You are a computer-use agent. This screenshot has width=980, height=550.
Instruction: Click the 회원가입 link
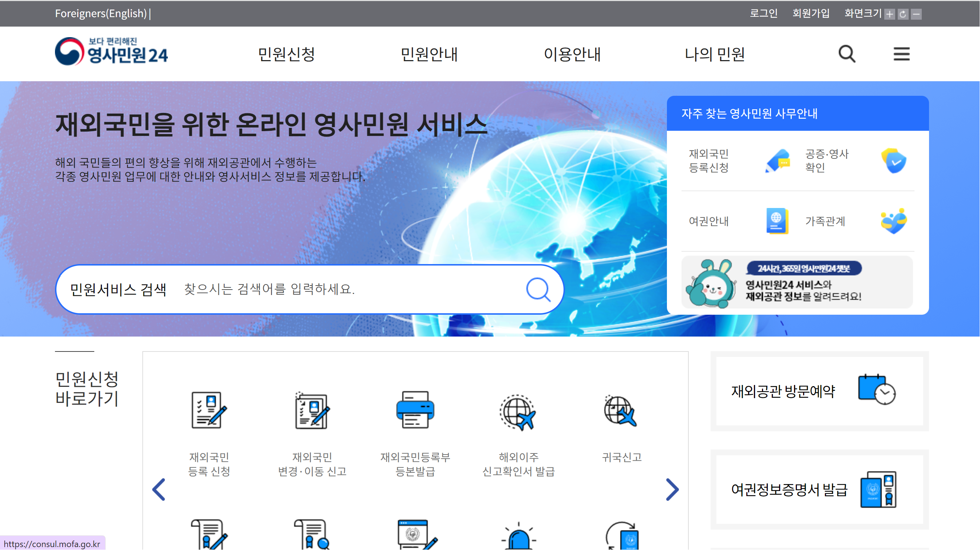811,13
